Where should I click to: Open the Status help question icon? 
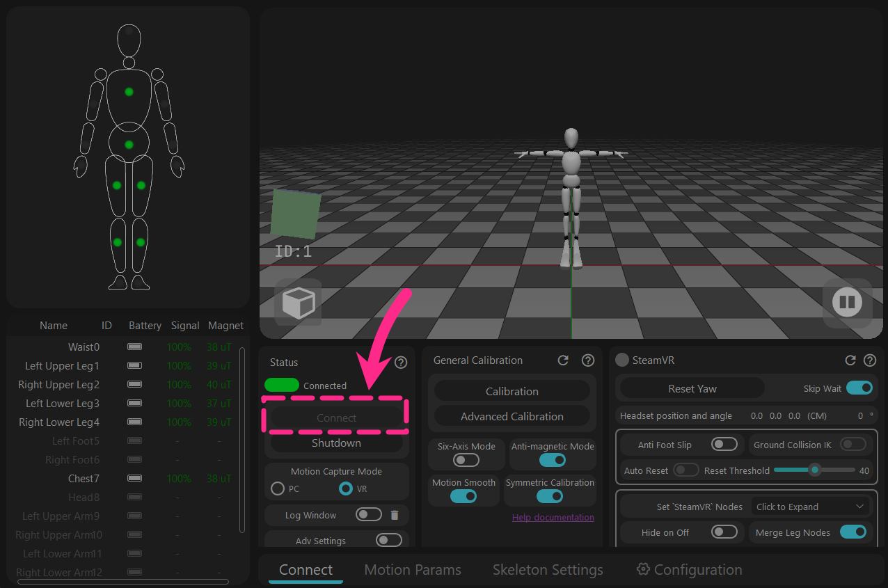[401, 363]
